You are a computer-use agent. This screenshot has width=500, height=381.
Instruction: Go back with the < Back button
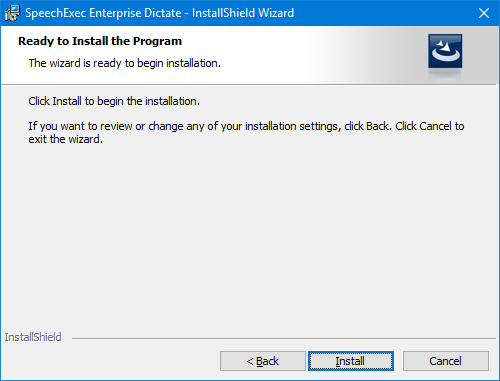pos(263,361)
